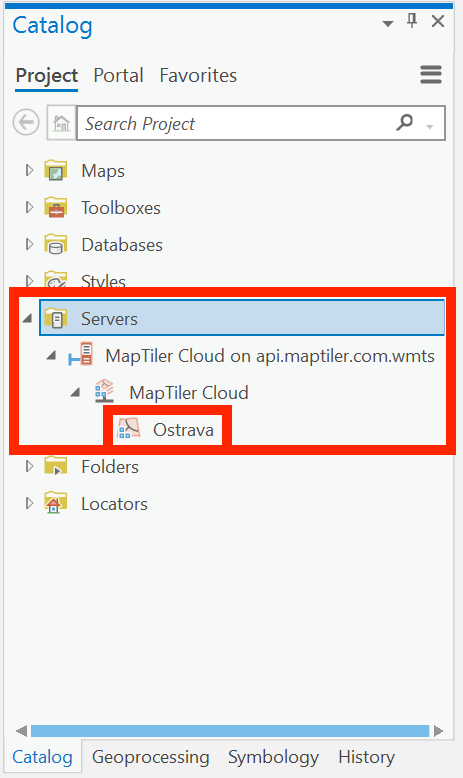Viewport: 463px width, 778px height.
Task: Expand the Maps node
Action: [x=29, y=171]
